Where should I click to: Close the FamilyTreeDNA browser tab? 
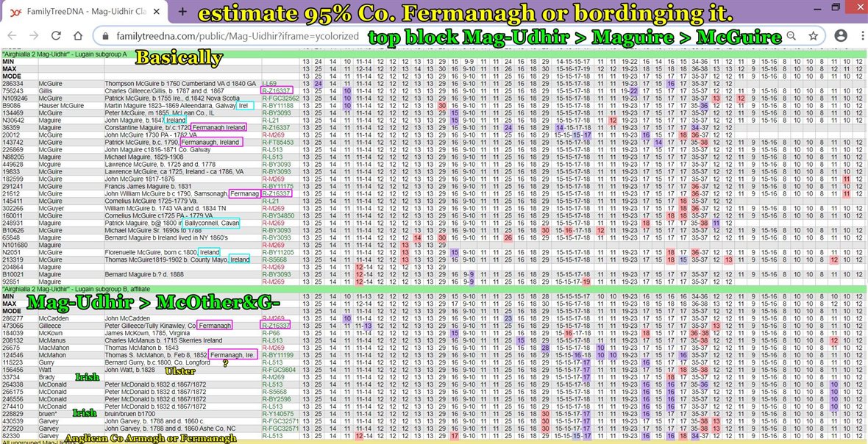click(x=160, y=12)
